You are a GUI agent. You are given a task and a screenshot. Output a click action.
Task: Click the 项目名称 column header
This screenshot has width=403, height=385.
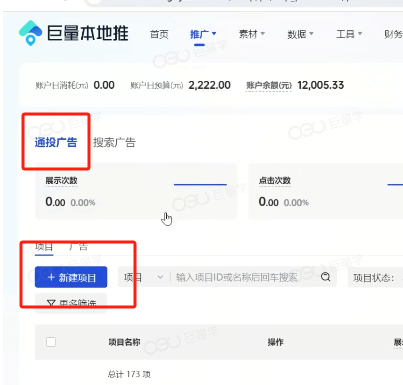tap(124, 342)
